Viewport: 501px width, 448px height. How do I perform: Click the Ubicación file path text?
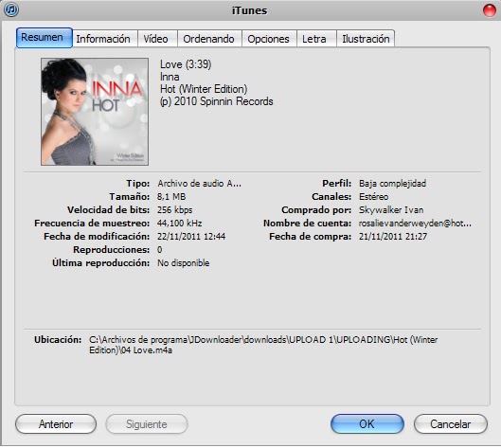263,345
